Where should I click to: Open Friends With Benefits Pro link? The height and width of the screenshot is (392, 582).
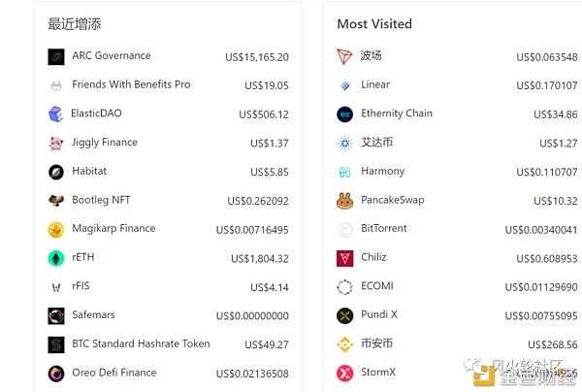(x=131, y=84)
